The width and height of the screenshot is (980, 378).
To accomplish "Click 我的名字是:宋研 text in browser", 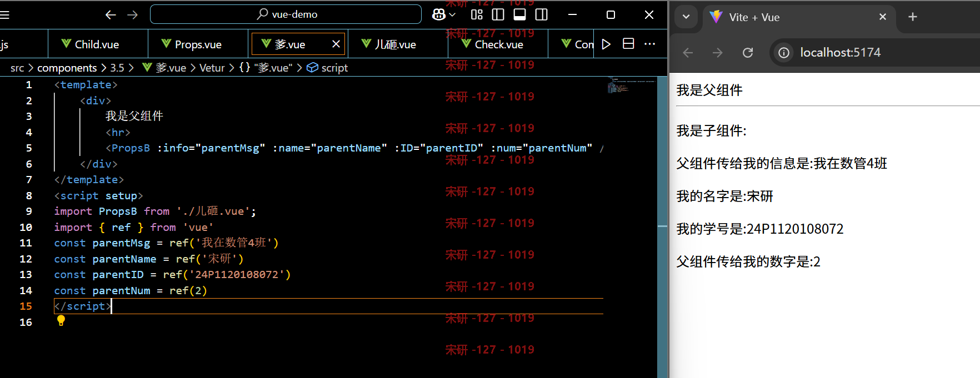I will click(725, 196).
